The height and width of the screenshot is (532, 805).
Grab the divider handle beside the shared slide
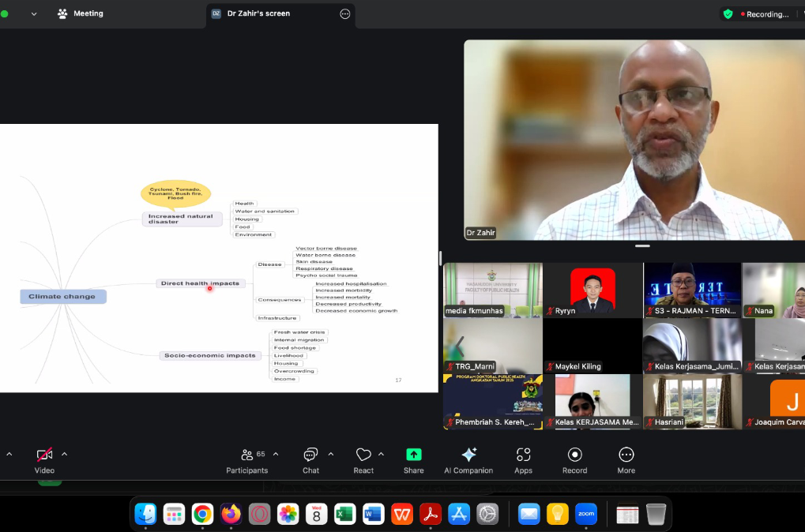coord(440,258)
